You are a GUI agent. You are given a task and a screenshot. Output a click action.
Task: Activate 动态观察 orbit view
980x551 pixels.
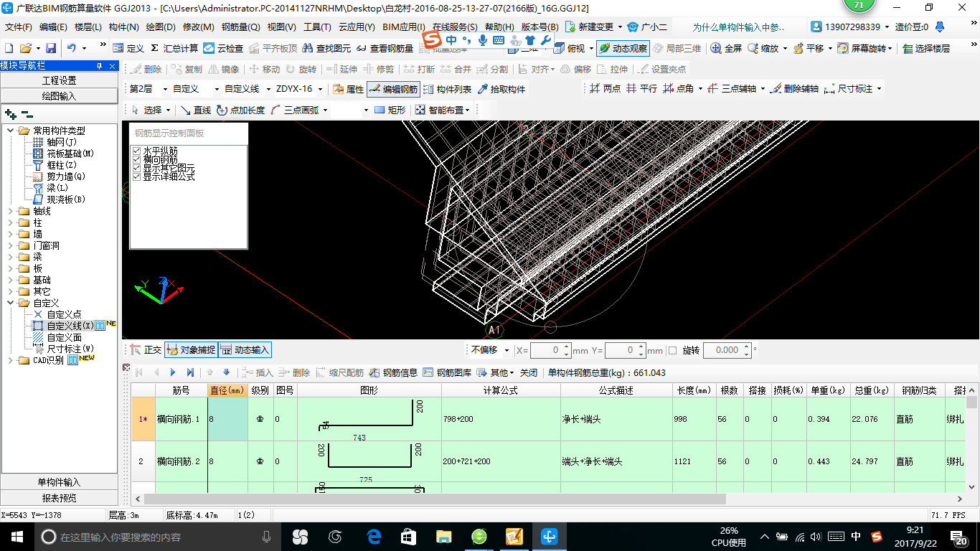click(x=623, y=48)
